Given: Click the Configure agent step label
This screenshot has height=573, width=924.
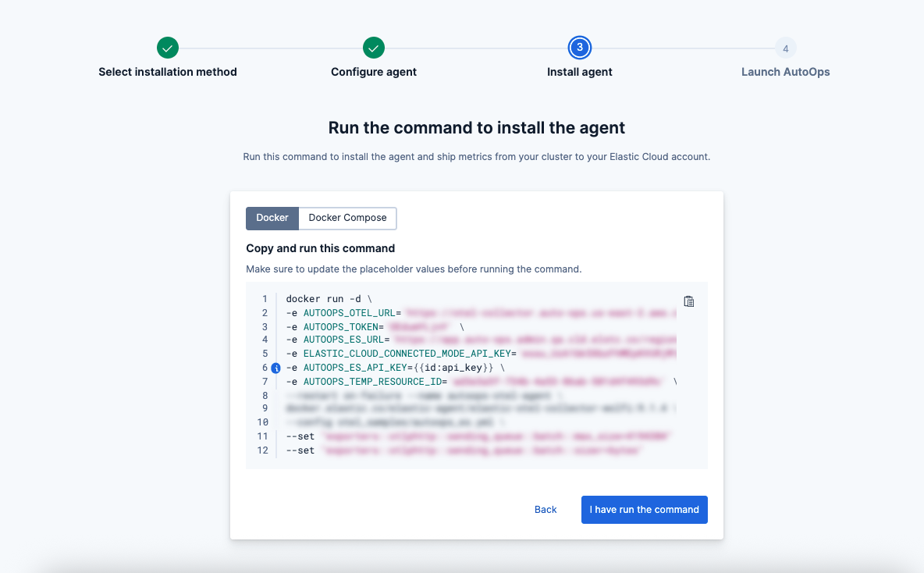Looking at the screenshot, I should pyautogui.click(x=374, y=72).
